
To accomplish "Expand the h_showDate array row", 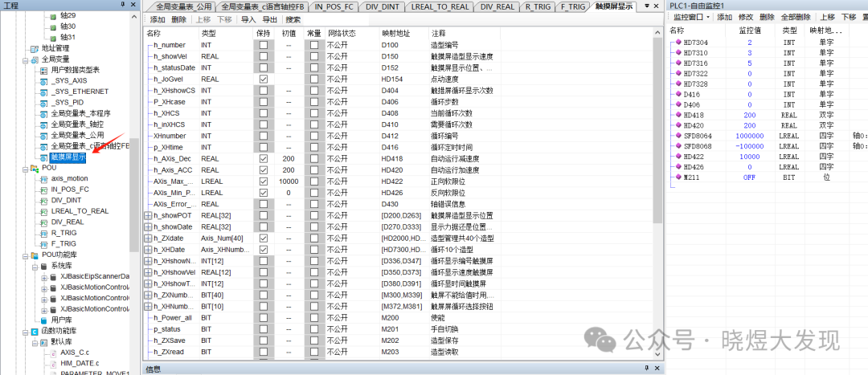I will pyautogui.click(x=148, y=227).
